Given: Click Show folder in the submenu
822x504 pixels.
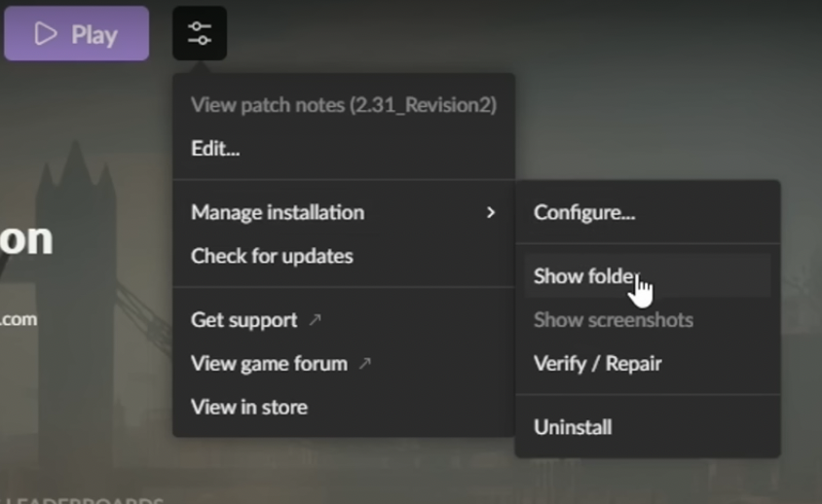Looking at the screenshot, I should click(x=584, y=276).
